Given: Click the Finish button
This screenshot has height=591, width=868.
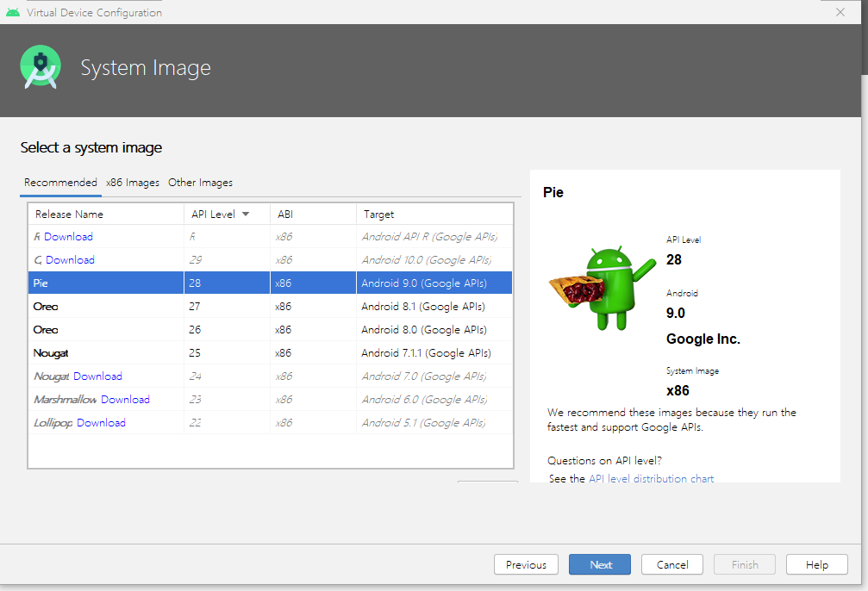Looking at the screenshot, I should point(745,564).
